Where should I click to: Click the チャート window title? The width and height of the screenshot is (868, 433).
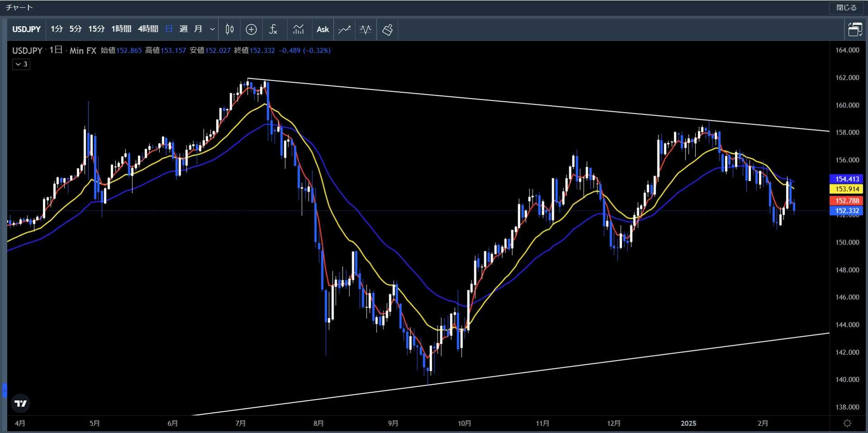pos(19,8)
